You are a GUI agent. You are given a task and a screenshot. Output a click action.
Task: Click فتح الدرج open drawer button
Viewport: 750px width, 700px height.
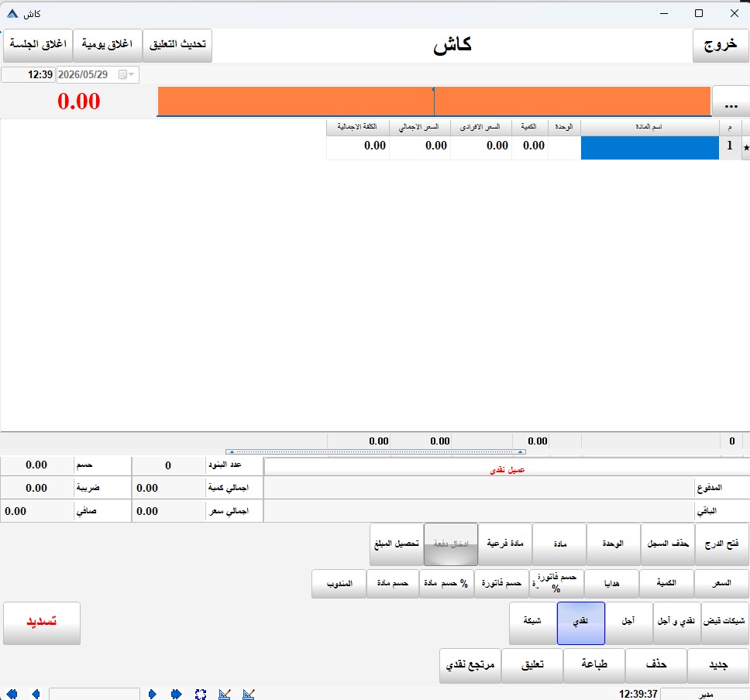[x=722, y=544]
